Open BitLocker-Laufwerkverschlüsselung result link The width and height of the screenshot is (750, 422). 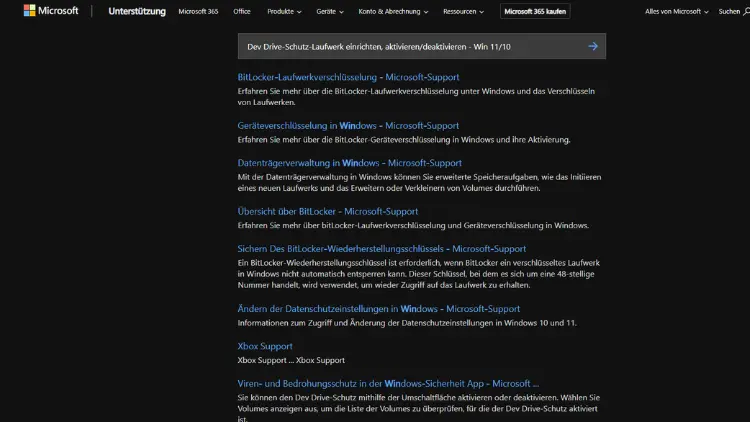(x=348, y=77)
